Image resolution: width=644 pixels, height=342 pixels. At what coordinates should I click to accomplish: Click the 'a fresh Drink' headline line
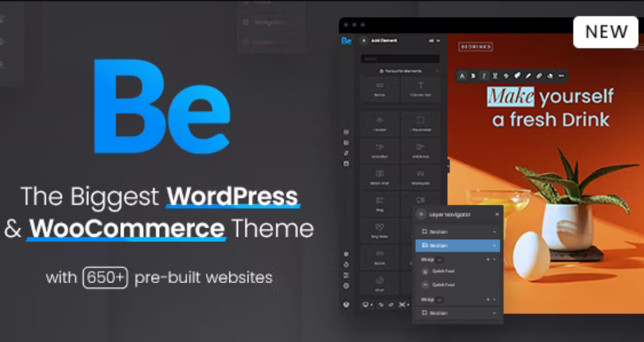[551, 120]
